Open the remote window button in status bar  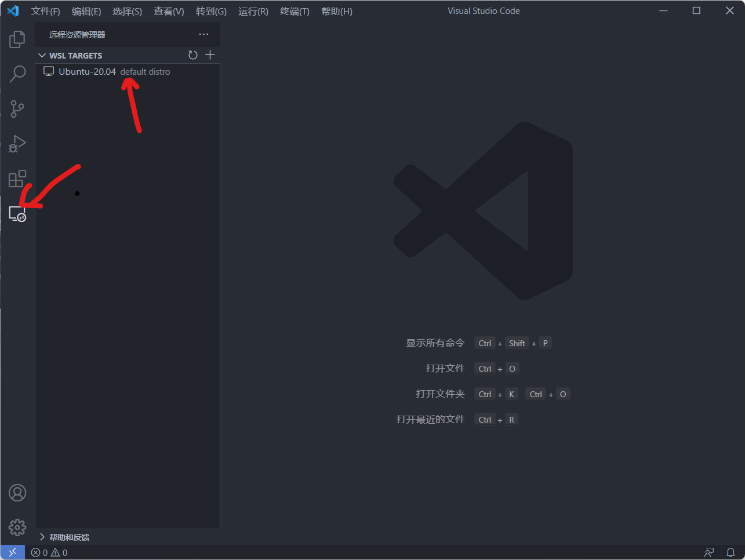[x=13, y=552]
